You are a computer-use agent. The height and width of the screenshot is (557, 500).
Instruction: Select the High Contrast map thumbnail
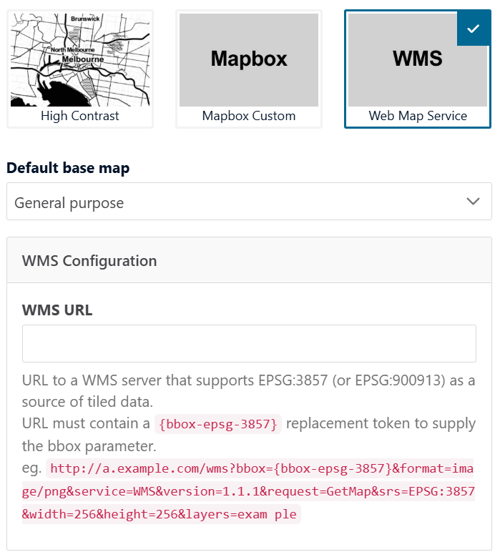pyautogui.click(x=80, y=60)
